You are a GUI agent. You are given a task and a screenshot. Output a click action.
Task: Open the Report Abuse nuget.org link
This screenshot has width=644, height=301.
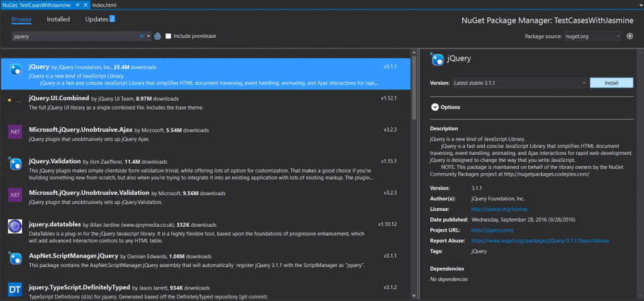pyautogui.click(x=540, y=241)
